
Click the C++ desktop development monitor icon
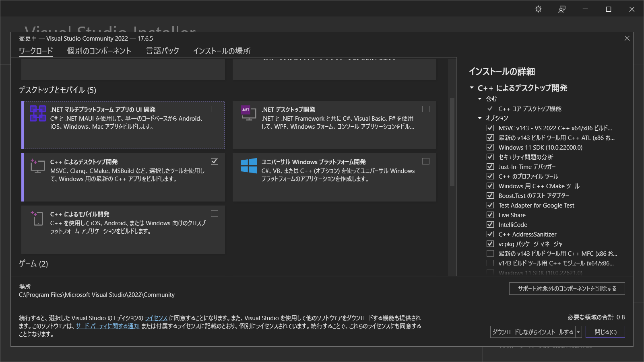point(37,165)
